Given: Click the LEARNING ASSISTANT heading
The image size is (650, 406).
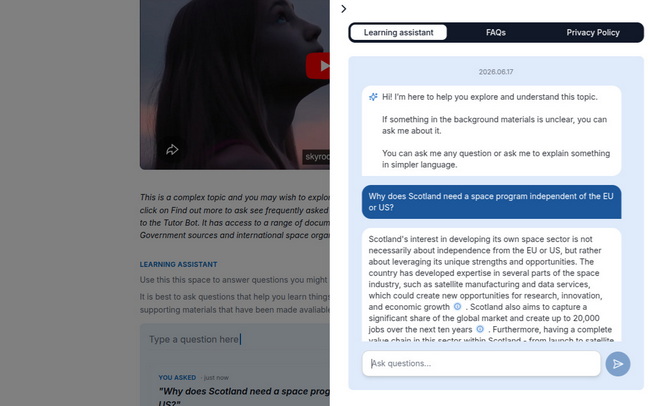Looking at the screenshot, I should click(x=178, y=264).
